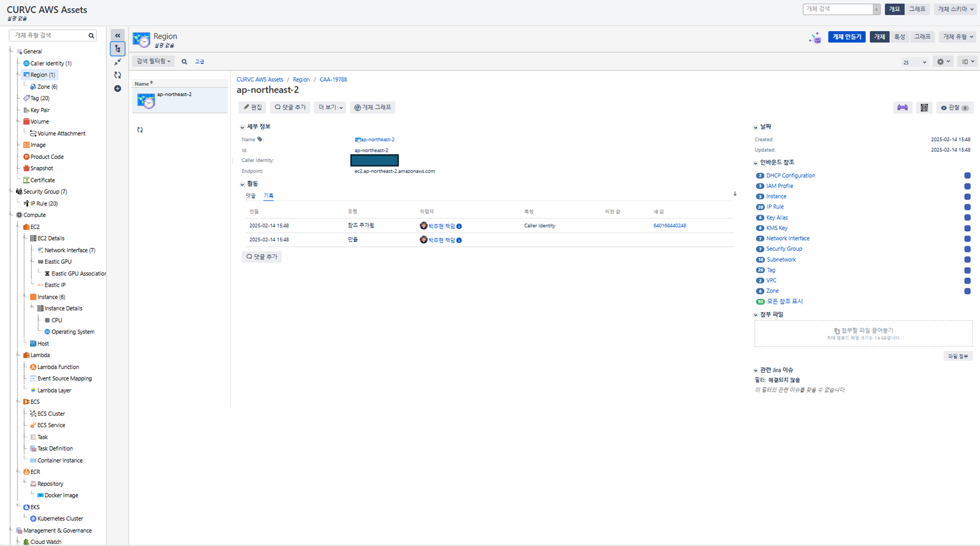The width and height of the screenshot is (980, 546).
Task: Click the blue square beside DHCP Configuration
Action: [967, 175]
